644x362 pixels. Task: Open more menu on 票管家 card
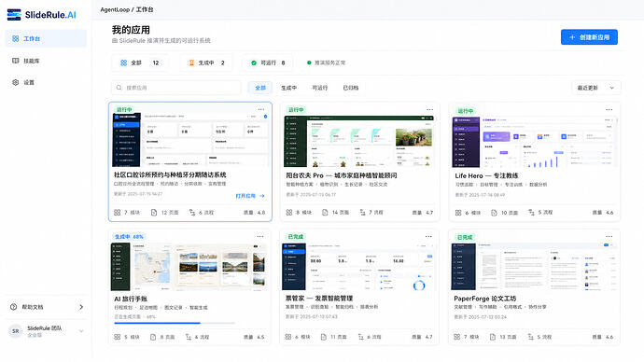point(428,236)
